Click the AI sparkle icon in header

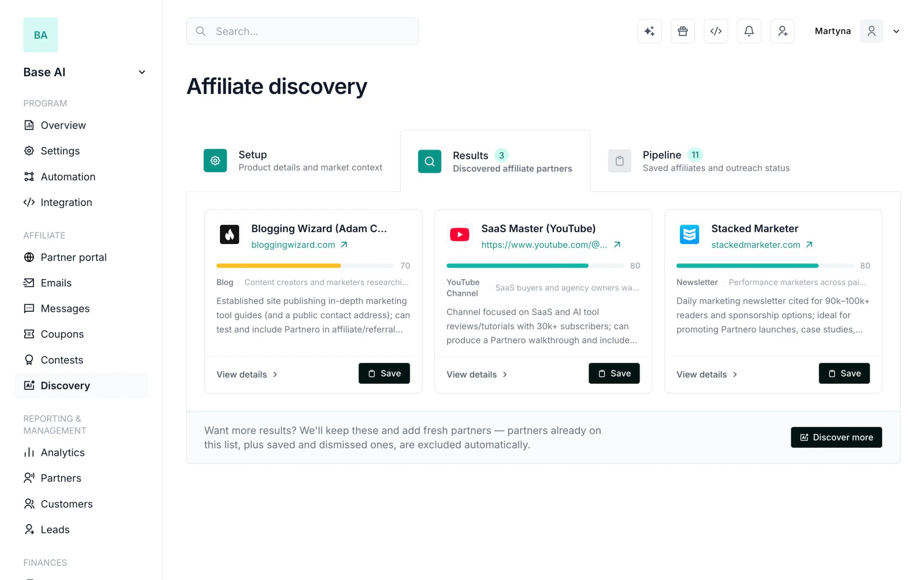[649, 31]
